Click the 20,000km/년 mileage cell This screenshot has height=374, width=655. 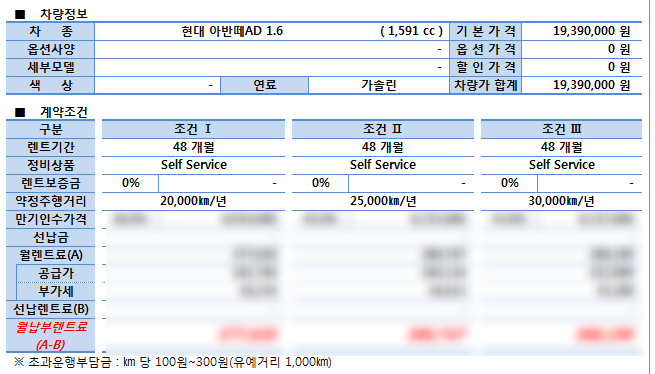(193, 201)
